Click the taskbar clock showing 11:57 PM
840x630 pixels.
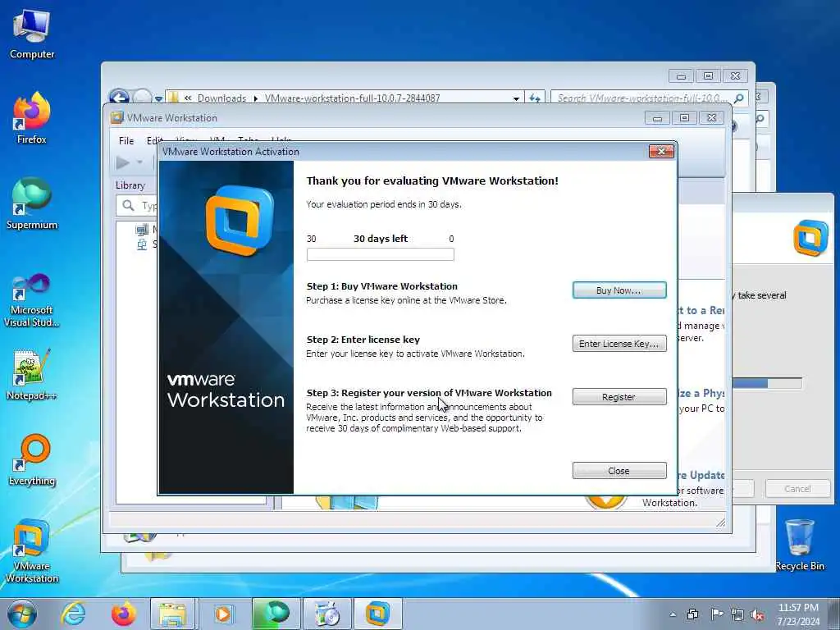pos(798,614)
